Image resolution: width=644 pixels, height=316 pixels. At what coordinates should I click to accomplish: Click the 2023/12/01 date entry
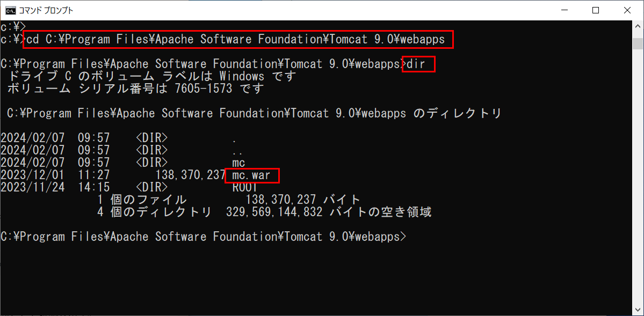32,175
